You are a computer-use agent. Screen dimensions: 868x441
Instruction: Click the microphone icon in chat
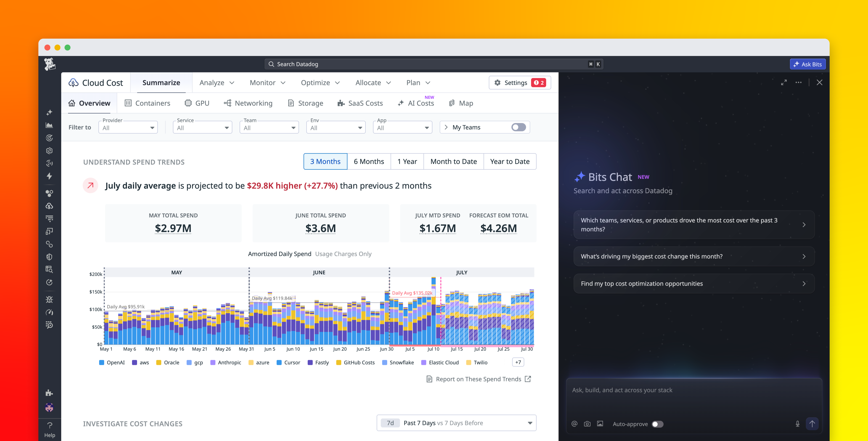click(x=797, y=424)
